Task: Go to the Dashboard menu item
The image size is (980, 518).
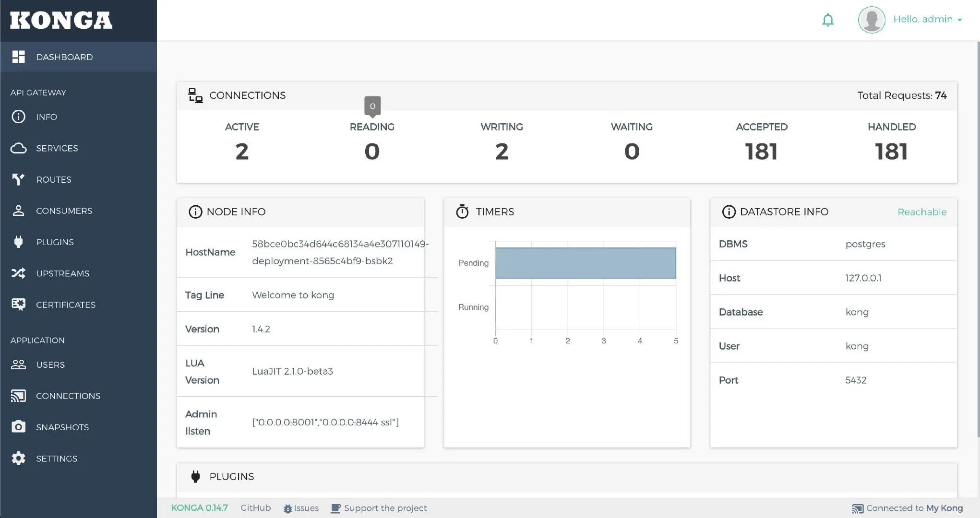Action: [x=64, y=57]
